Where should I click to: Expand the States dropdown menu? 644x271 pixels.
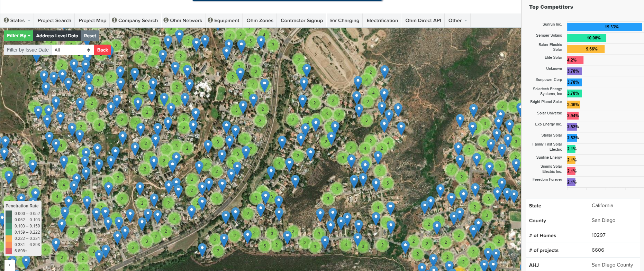click(x=17, y=20)
